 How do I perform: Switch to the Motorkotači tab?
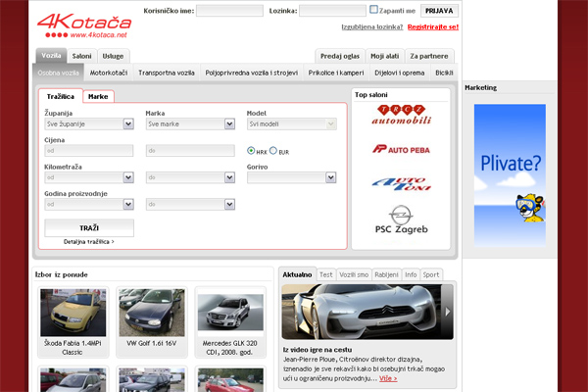click(x=110, y=73)
